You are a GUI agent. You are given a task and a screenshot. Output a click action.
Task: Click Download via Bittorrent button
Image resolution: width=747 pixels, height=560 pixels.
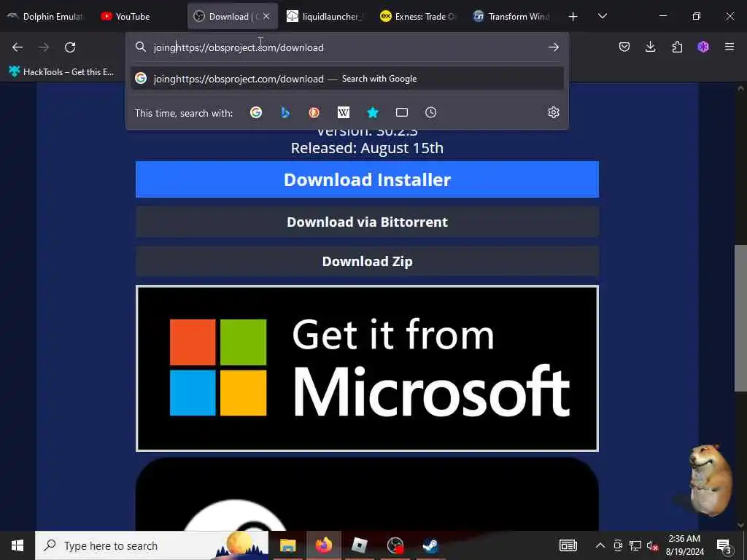click(367, 222)
